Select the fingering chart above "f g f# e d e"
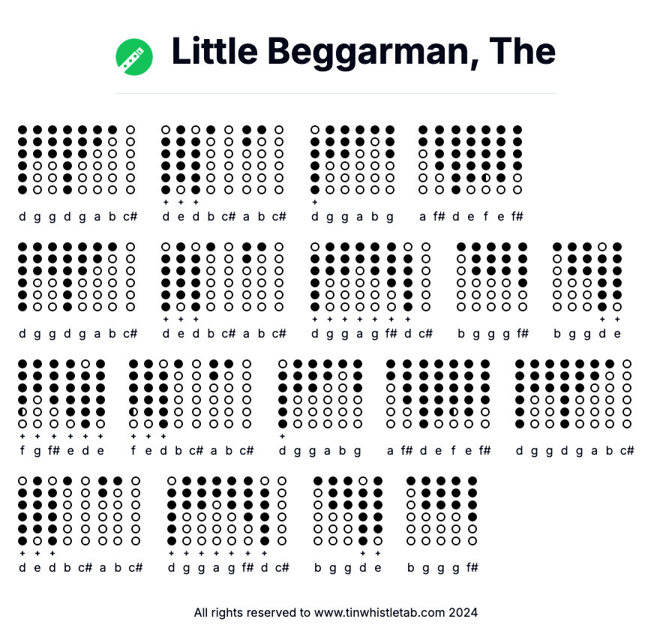Viewport: 672px width, 637px height. pyautogui.click(x=61, y=394)
